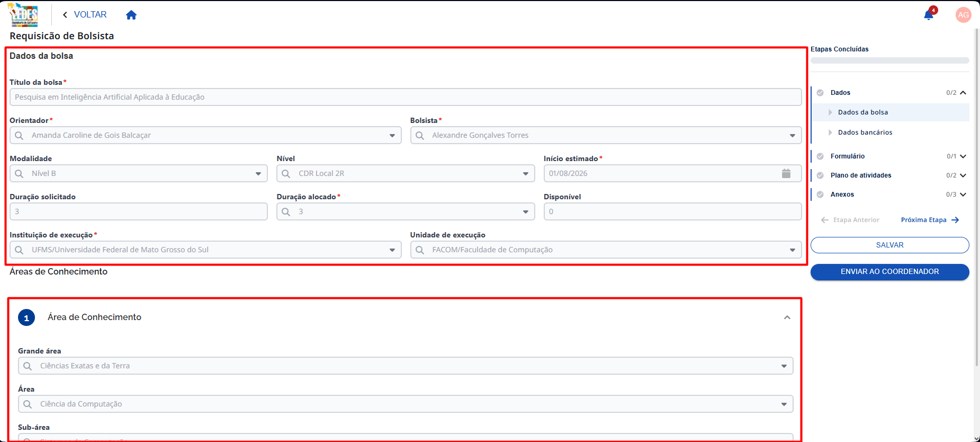The width and height of the screenshot is (980, 442).
Task: Open the Modalidade dropdown arrow
Action: pos(258,174)
